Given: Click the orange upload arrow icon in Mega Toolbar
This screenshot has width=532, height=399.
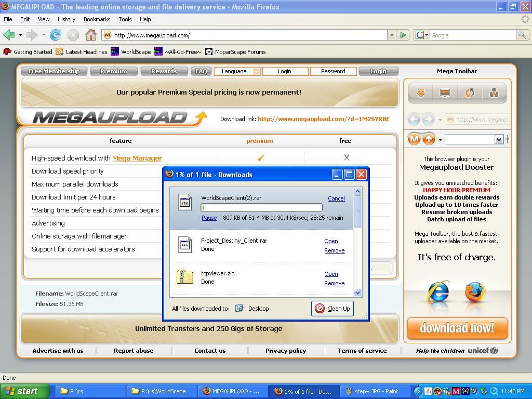Looking at the screenshot, I should click(429, 139).
